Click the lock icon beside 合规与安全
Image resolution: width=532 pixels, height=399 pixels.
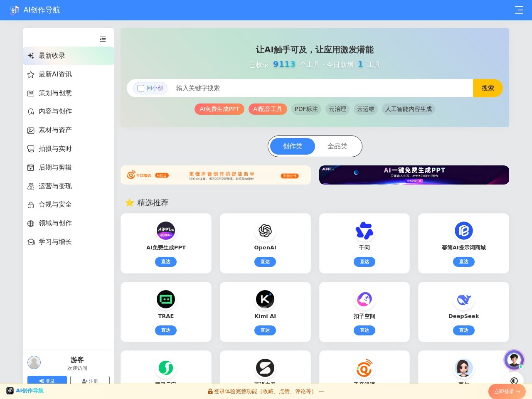click(31, 204)
